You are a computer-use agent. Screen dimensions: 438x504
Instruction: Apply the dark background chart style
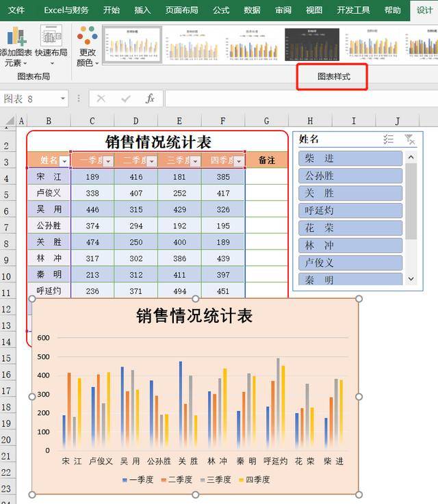pos(312,44)
